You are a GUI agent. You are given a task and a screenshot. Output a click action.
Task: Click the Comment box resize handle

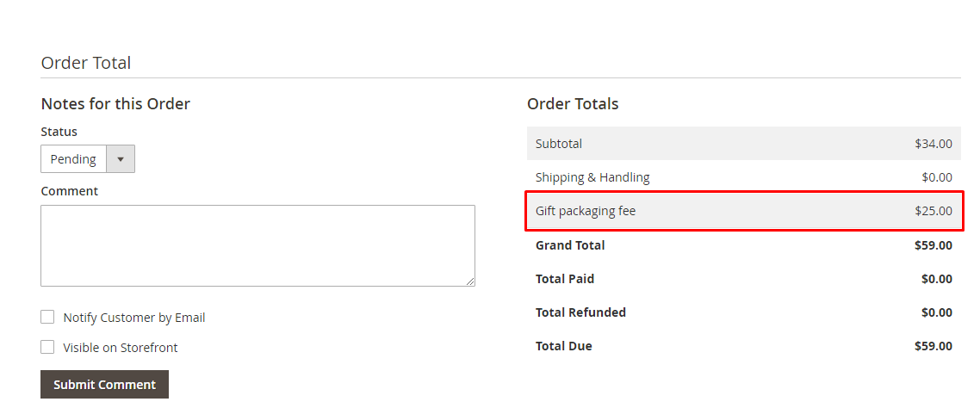[471, 282]
